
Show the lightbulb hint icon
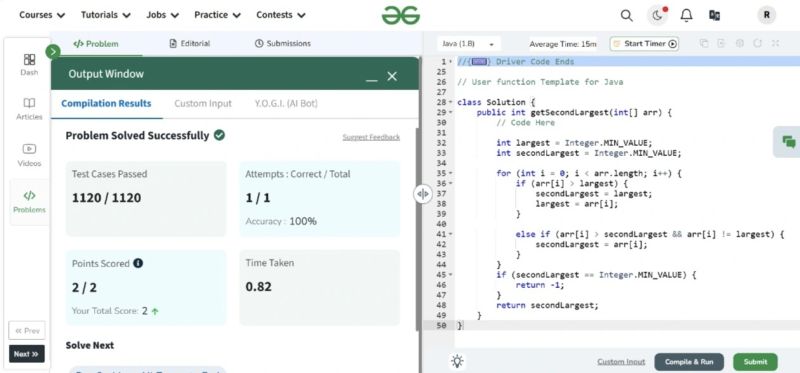[x=457, y=362]
